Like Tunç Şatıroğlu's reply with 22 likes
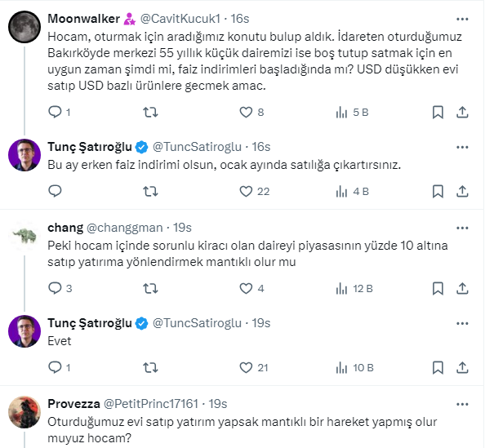Screen dimensions: 494x448 [246, 192]
